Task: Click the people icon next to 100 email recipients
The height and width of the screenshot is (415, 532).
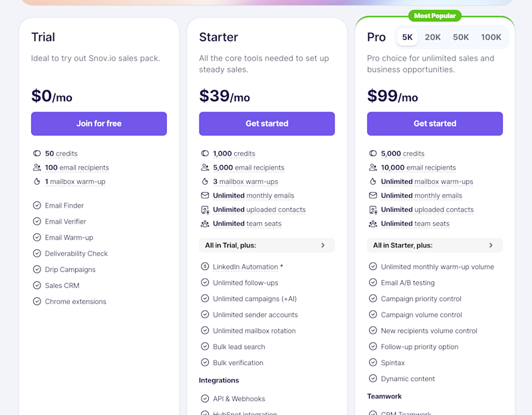Action: [x=37, y=168]
